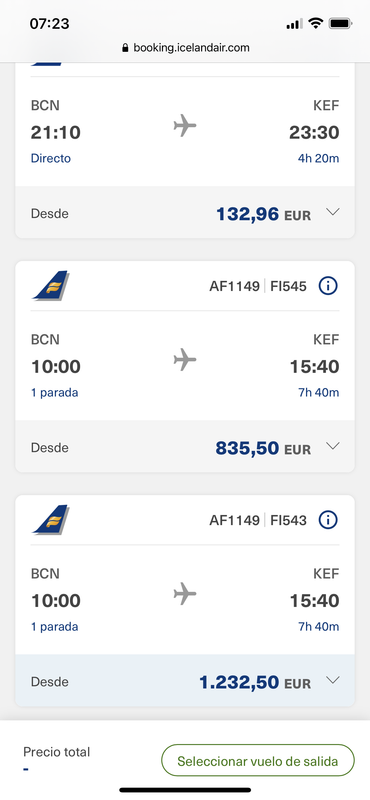Expand fares chevron for 835,50 EUR flight

pos(333,446)
